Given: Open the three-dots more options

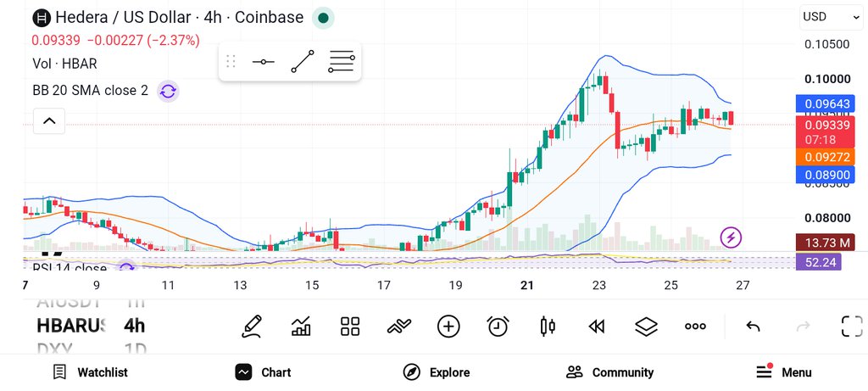Looking at the screenshot, I should point(695,327).
